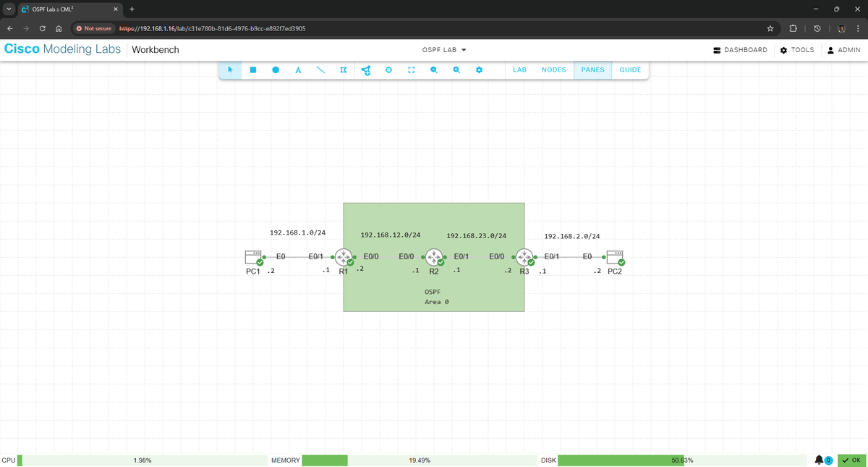Select the line annotation tool

320,70
